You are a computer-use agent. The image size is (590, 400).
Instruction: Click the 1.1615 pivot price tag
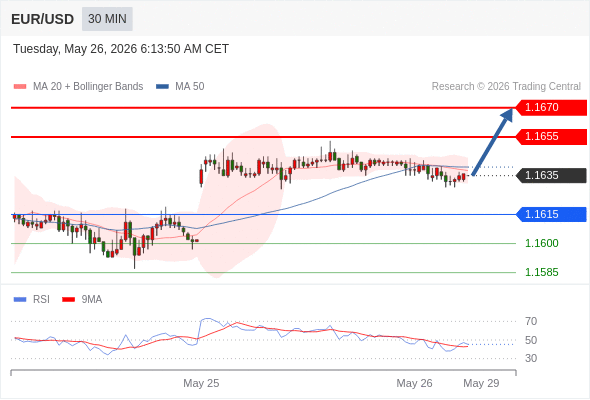pyautogui.click(x=551, y=214)
